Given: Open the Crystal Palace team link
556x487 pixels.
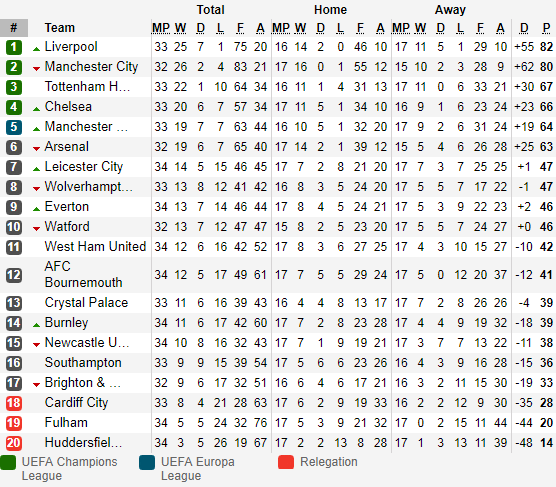Looking at the screenshot, I should tap(86, 303).
